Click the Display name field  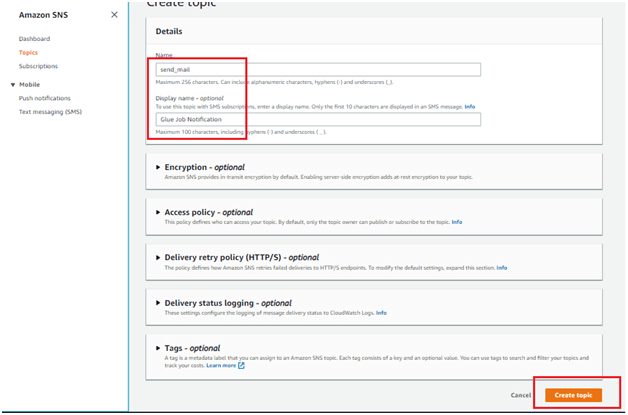(318, 119)
